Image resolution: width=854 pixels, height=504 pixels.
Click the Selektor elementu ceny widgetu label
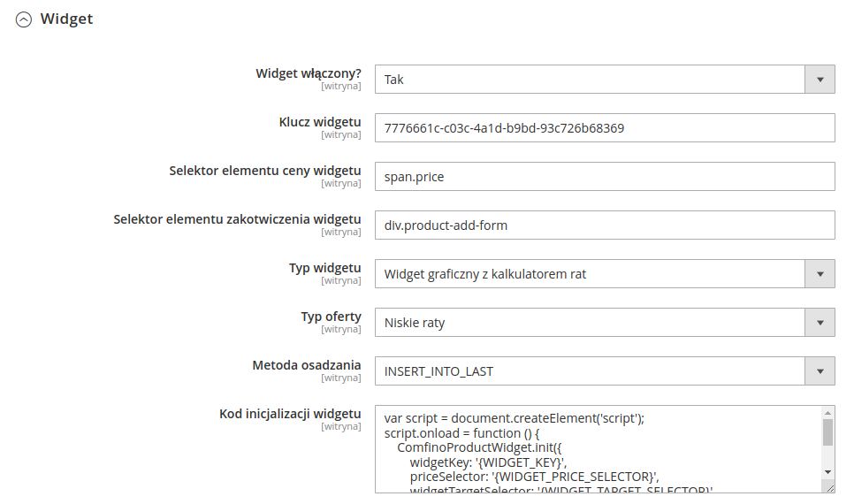tap(264, 171)
